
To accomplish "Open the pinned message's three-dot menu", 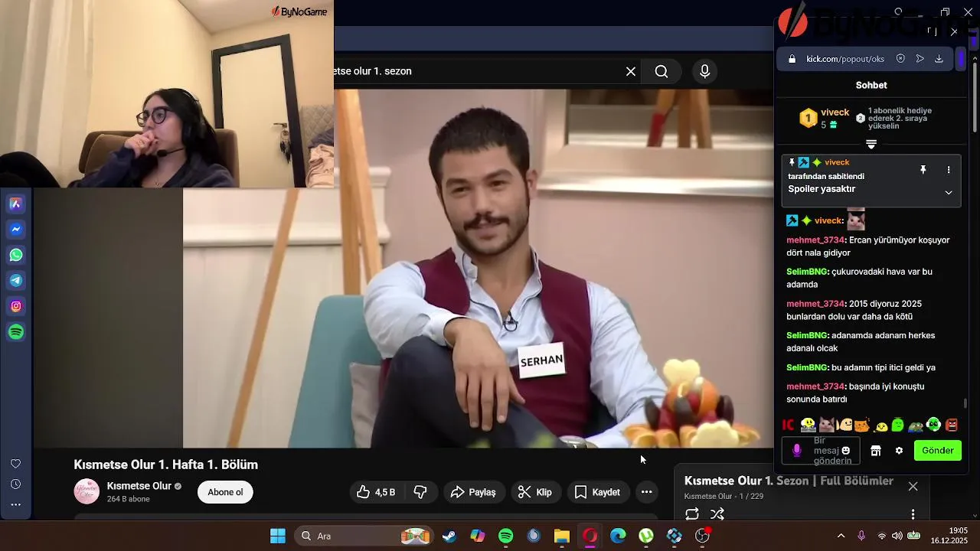I will pos(949,170).
